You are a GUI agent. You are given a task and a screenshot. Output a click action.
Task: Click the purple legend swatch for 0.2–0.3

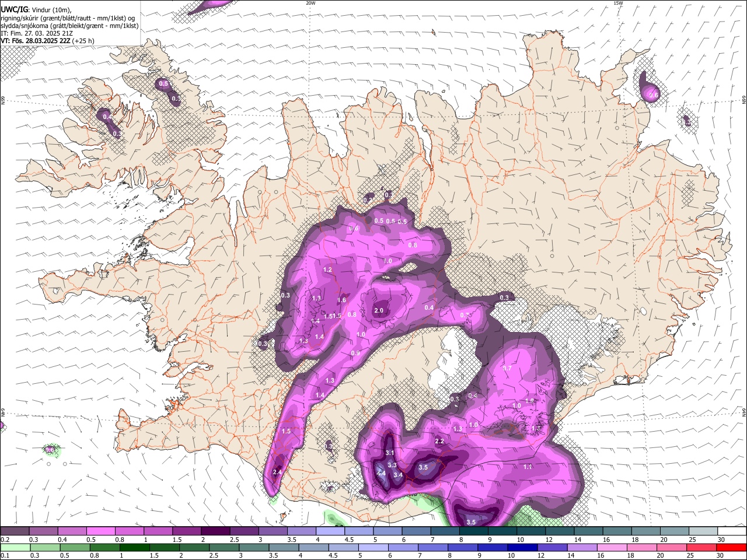(x=15, y=531)
